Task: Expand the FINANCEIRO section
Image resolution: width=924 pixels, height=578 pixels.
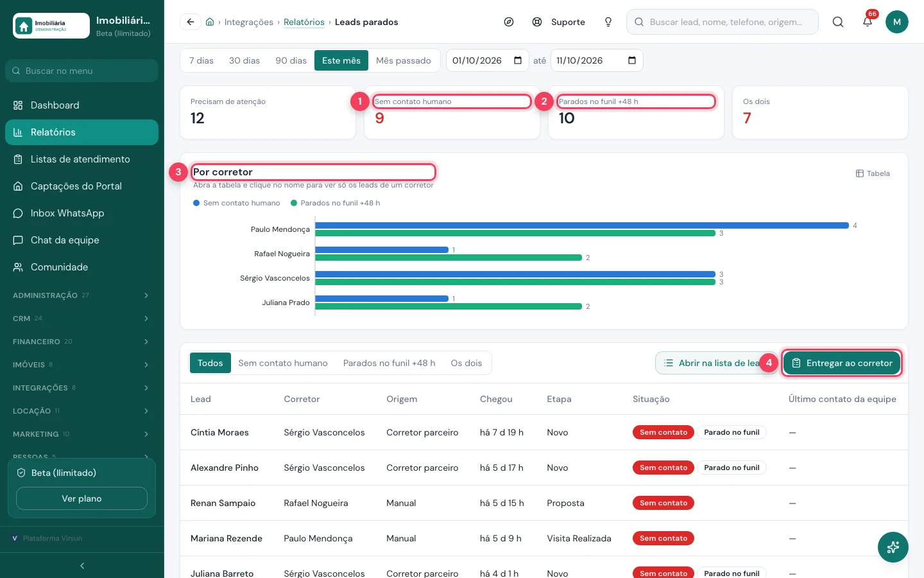Action: [82, 342]
